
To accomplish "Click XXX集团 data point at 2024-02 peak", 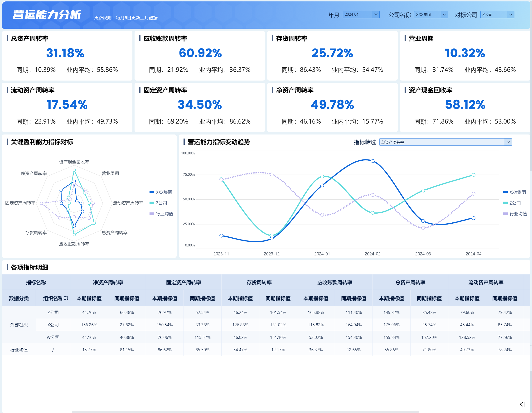I will (x=372, y=161).
